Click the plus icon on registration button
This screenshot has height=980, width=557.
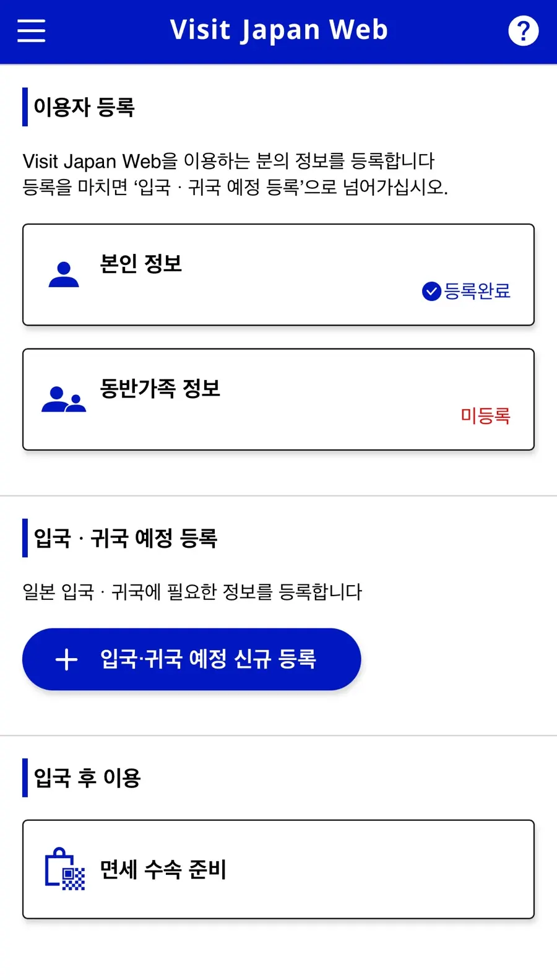click(x=67, y=659)
